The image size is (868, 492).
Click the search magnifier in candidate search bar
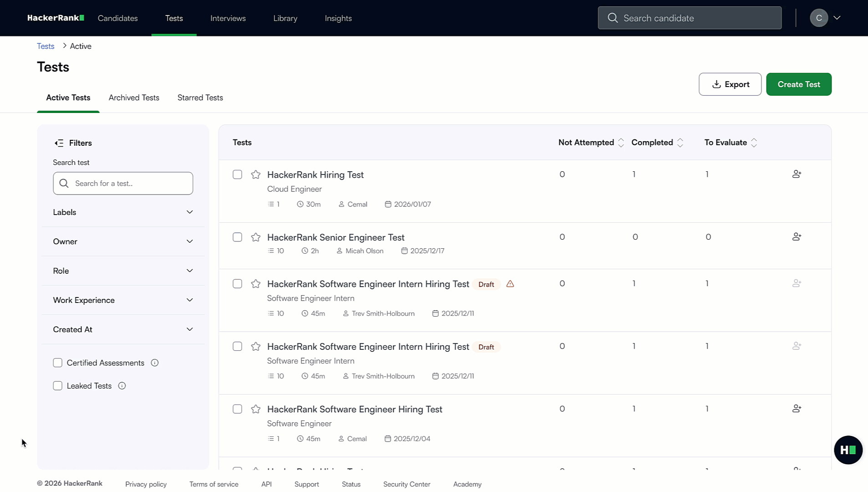612,18
